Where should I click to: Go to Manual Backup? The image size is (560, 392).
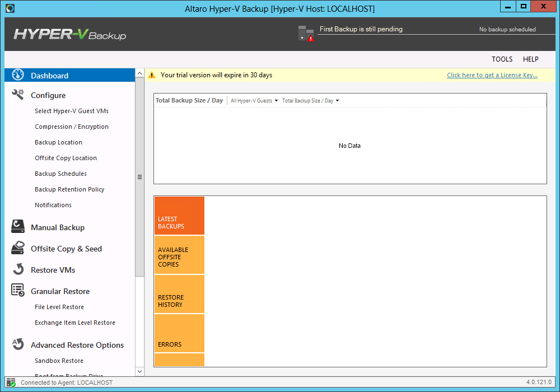[58, 227]
